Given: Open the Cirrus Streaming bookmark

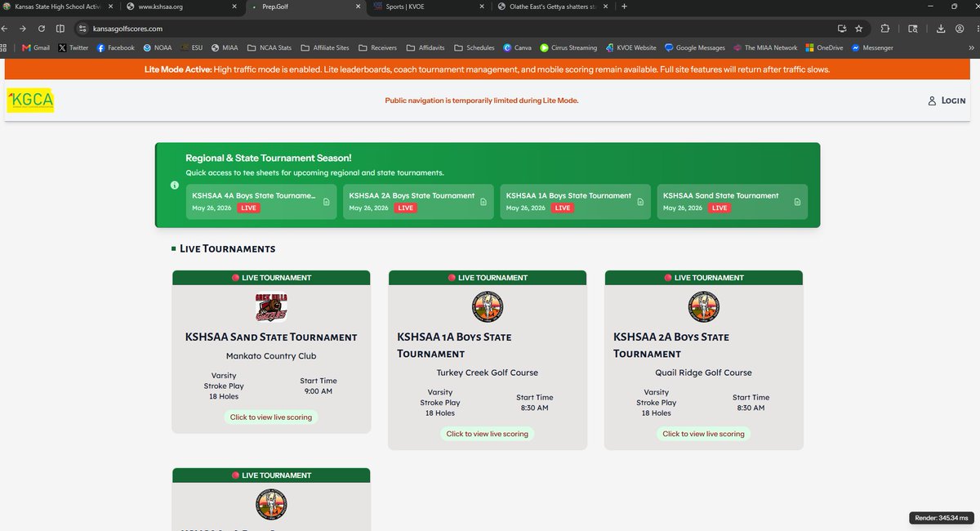Looking at the screenshot, I should pos(568,47).
